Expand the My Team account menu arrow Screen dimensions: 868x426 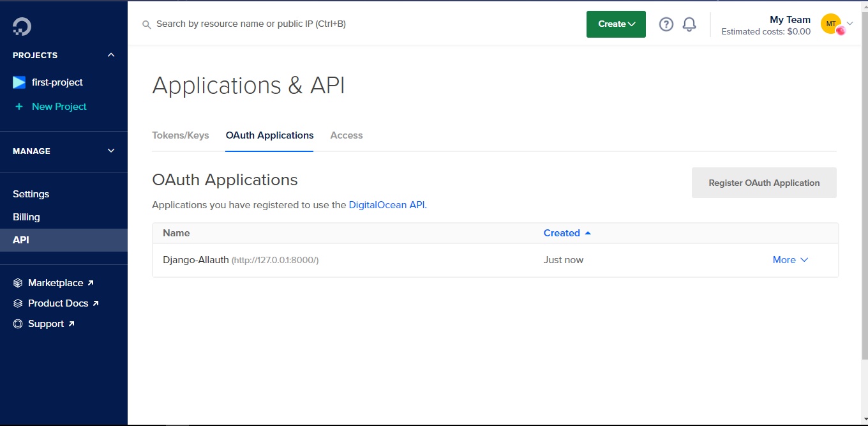[849, 24]
